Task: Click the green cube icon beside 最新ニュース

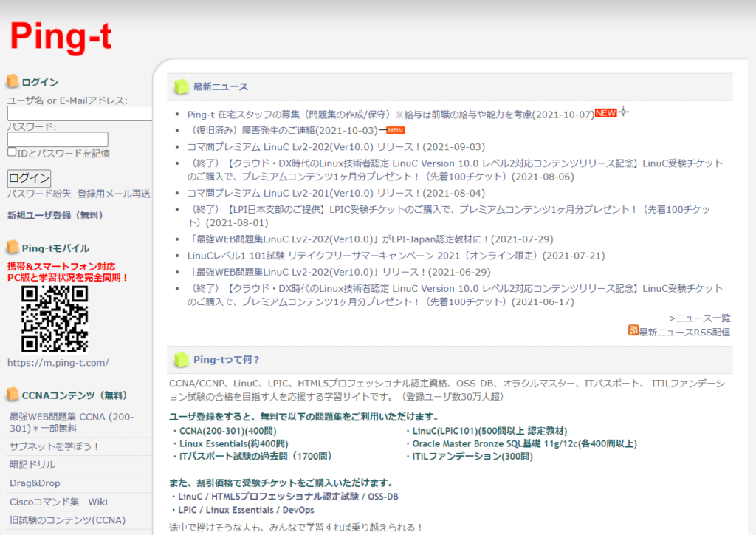Action: coord(182,86)
